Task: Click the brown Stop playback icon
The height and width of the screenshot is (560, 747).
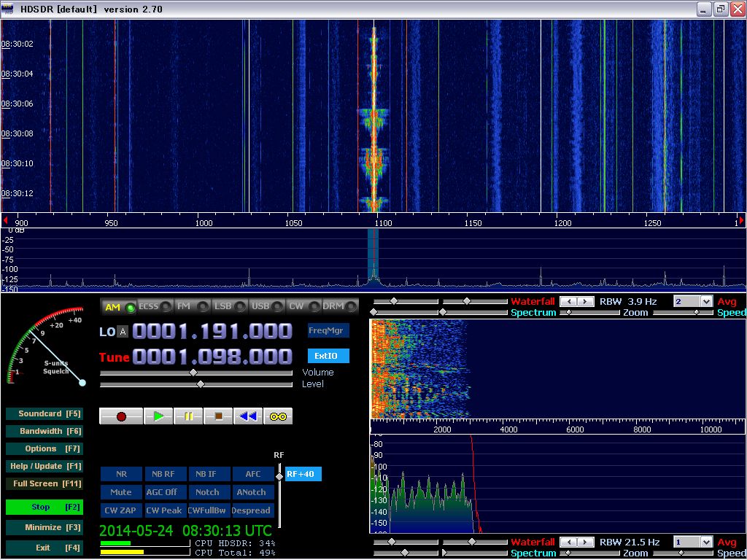Action: 219,417
